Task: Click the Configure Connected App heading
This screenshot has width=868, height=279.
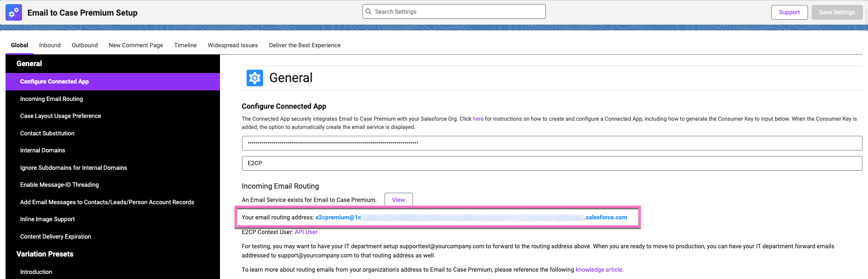Action: 284,106
